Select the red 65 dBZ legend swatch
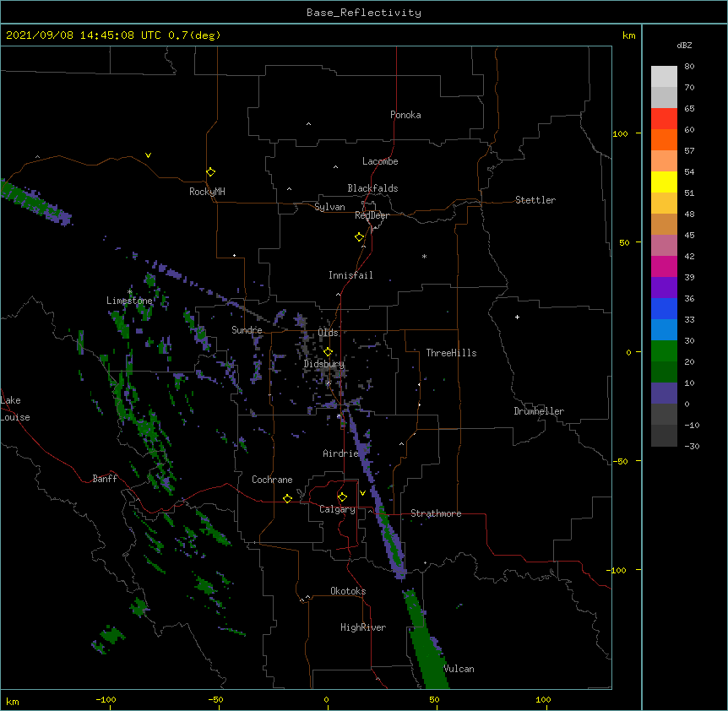Screen dimensions: 728x711 [664, 119]
